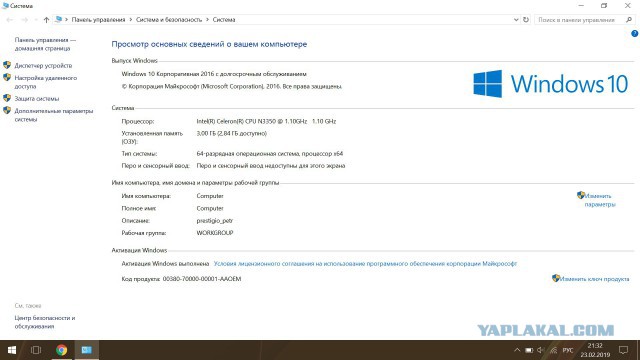Click shield icon next to 'Дополнительные параметры системы'
Viewport: 640px width, 360px height.
tap(7, 110)
